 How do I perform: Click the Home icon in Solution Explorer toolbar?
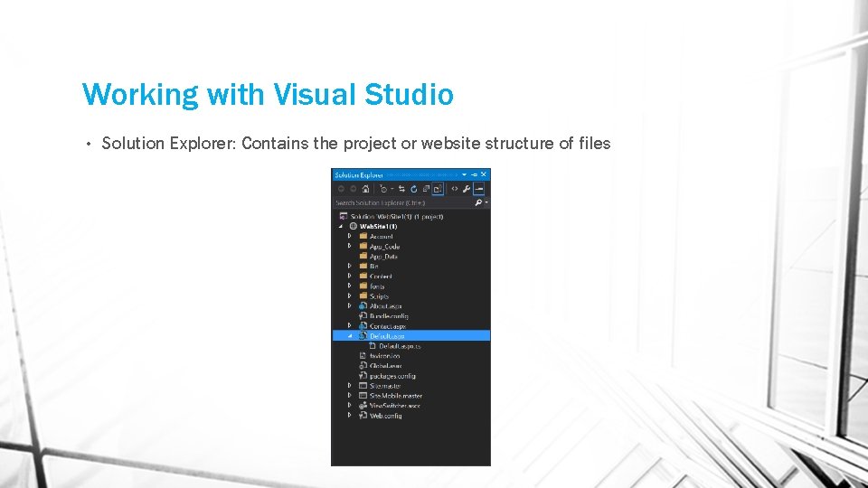click(x=365, y=189)
